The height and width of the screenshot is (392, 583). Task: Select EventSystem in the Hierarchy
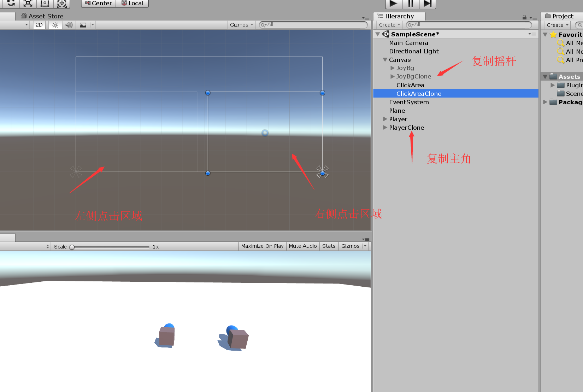[409, 102]
